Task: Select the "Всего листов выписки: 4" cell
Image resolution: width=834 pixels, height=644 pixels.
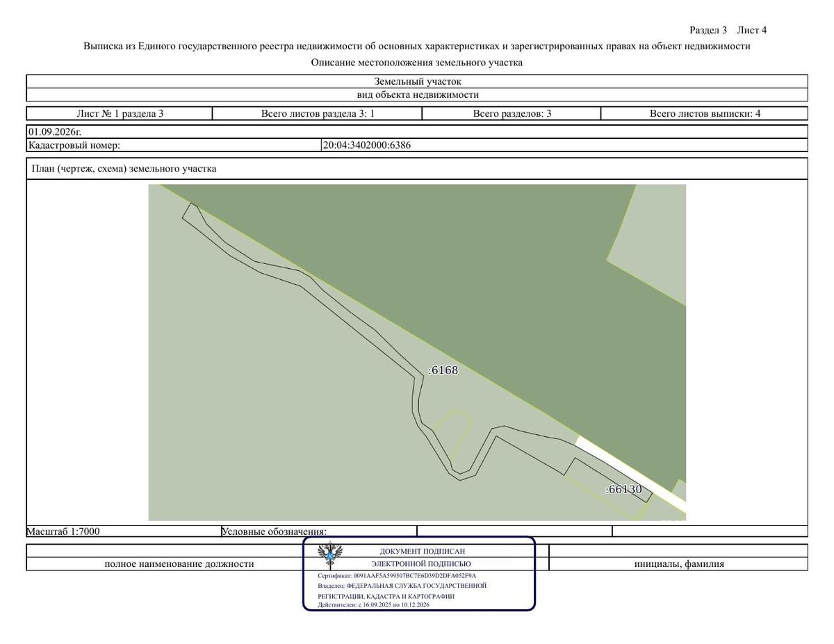Action: (x=705, y=113)
